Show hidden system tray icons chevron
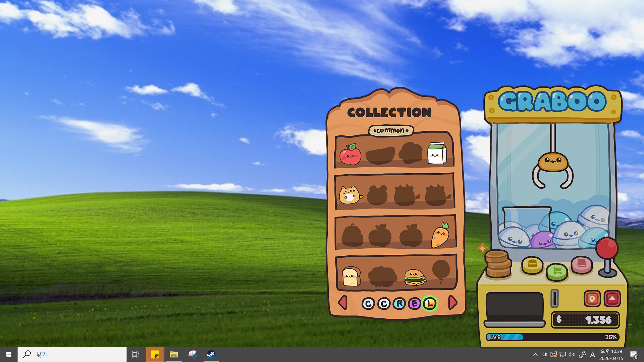This screenshot has height=362, width=644. pos(535,354)
